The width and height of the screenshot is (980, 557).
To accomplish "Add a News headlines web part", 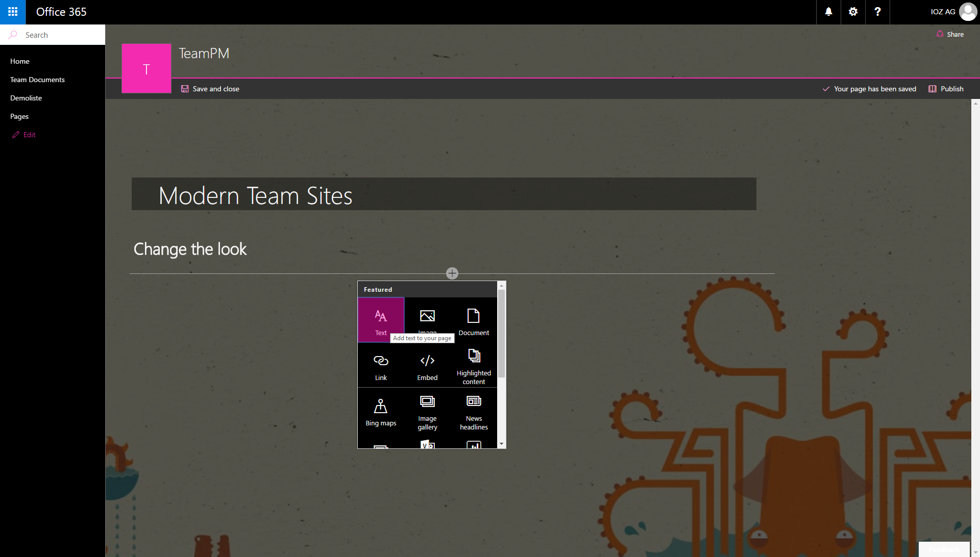I will [474, 411].
